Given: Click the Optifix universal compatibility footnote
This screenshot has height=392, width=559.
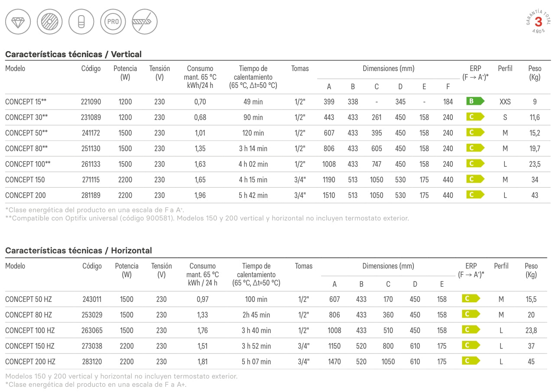Looking at the screenshot, I should (207, 218).
